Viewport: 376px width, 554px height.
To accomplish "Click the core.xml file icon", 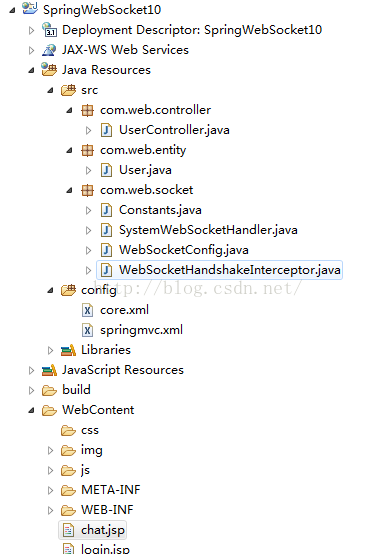I will [x=87, y=310].
